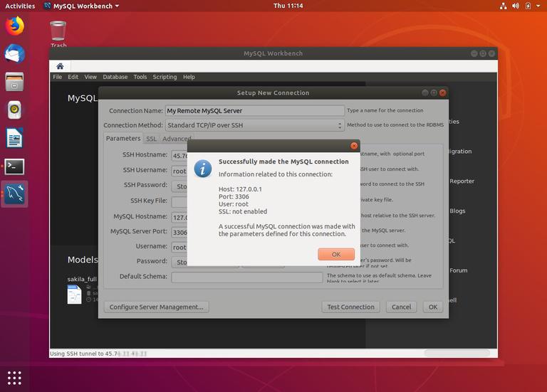Expand the Connection Method dropdown
Viewport: 547px width, 392px height.
click(254, 125)
